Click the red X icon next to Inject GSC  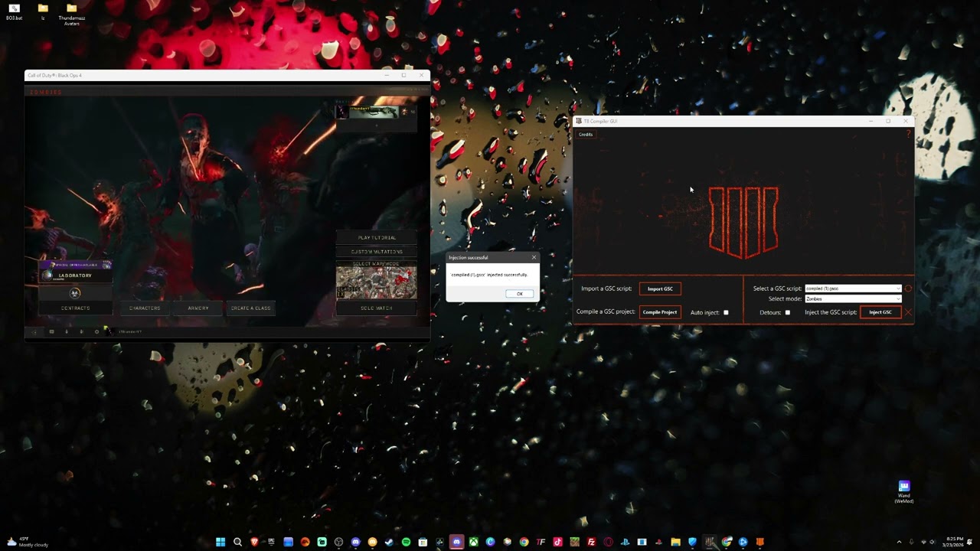tap(908, 312)
